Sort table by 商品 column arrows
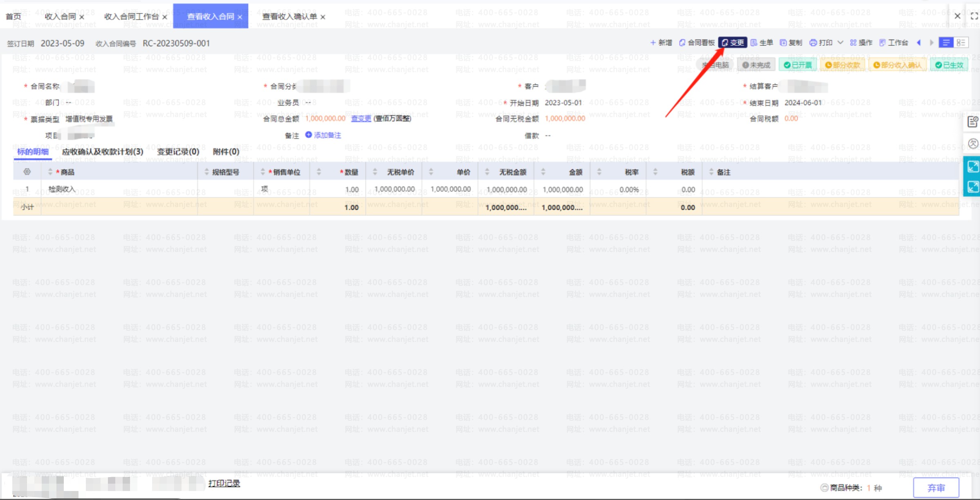 (50, 172)
